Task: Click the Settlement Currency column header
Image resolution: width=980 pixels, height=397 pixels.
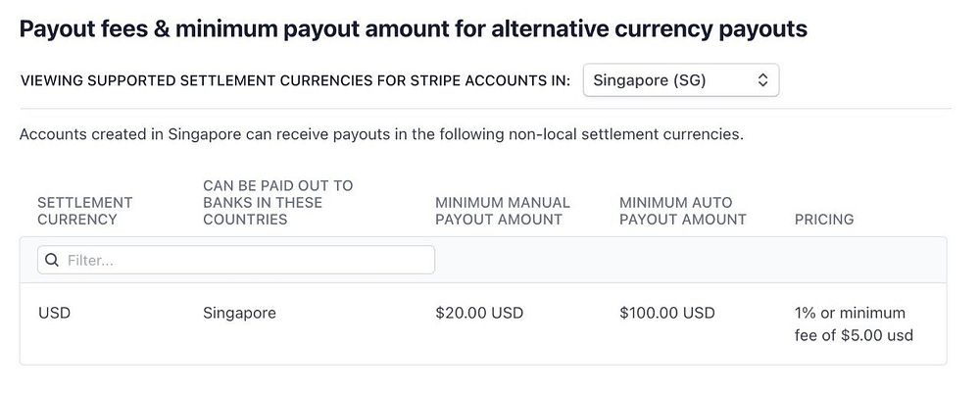Action: [84, 211]
